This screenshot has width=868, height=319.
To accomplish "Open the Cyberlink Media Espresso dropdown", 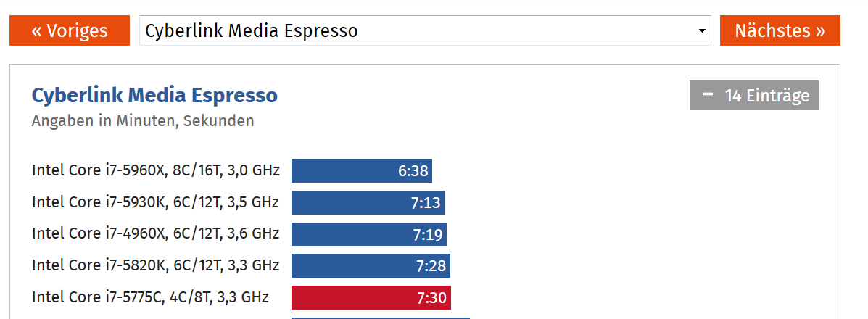I will [x=425, y=30].
